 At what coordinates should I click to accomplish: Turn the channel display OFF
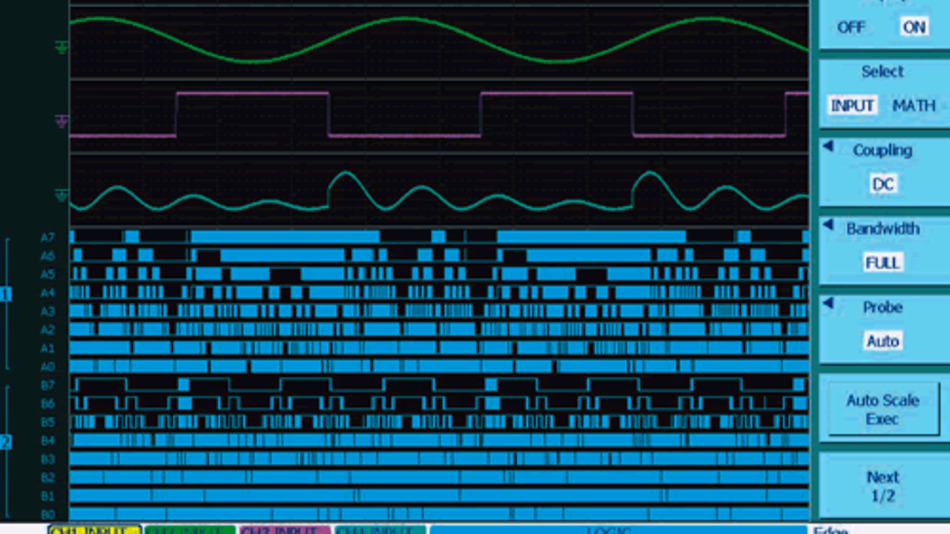click(x=851, y=27)
